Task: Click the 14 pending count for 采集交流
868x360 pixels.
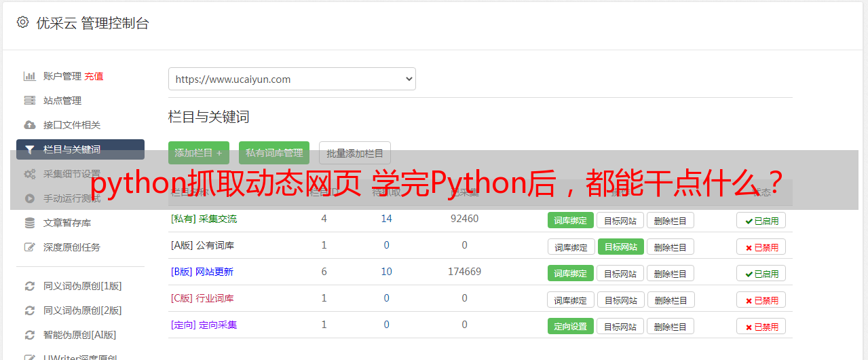Action: click(386, 219)
